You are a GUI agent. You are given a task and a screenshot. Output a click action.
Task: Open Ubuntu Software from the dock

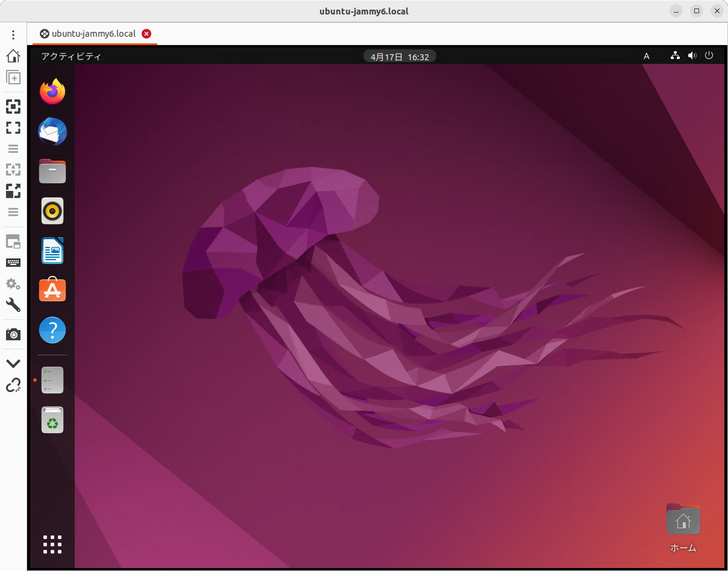coord(52,290)
